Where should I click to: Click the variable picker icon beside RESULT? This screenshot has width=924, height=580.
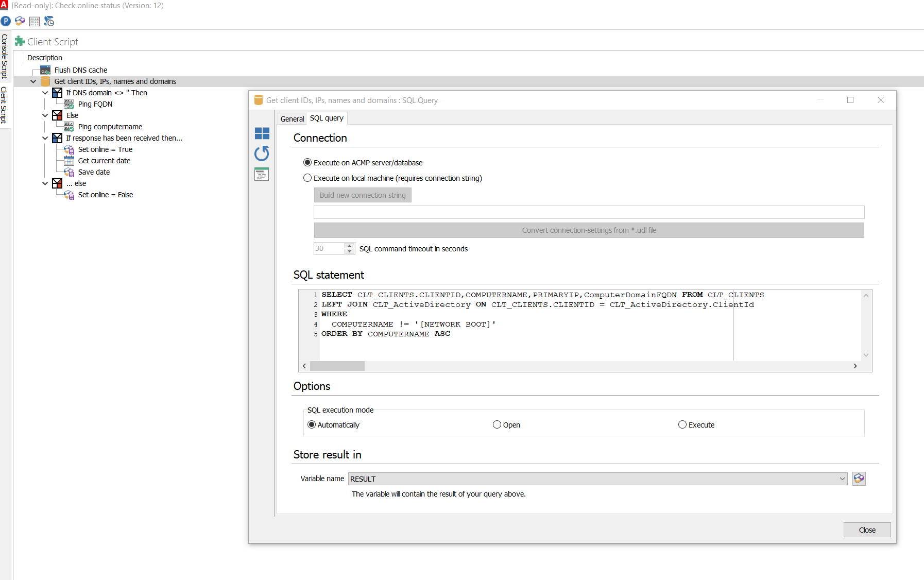859,479
